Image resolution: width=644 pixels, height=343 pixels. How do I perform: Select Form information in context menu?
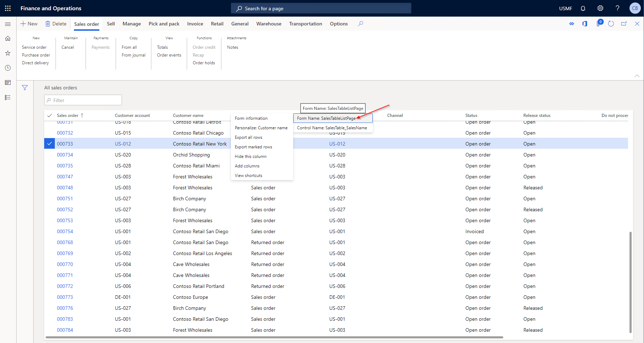pos(262,118)
